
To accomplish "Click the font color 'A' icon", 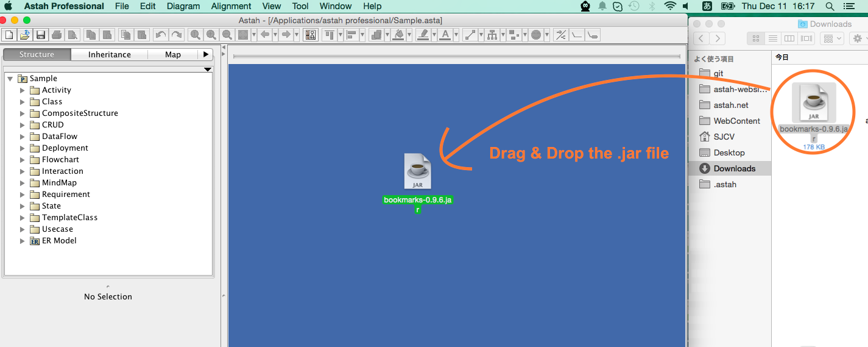I will [x=445, y=35].
